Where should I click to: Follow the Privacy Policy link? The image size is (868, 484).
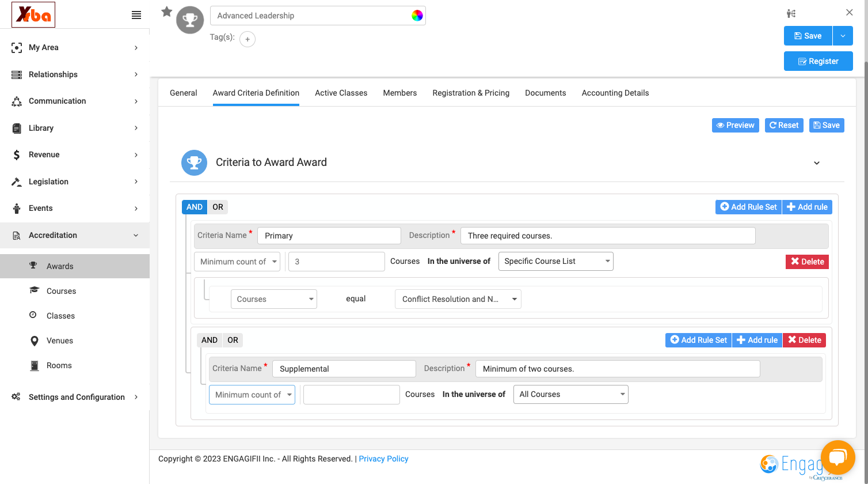(383, 459)
